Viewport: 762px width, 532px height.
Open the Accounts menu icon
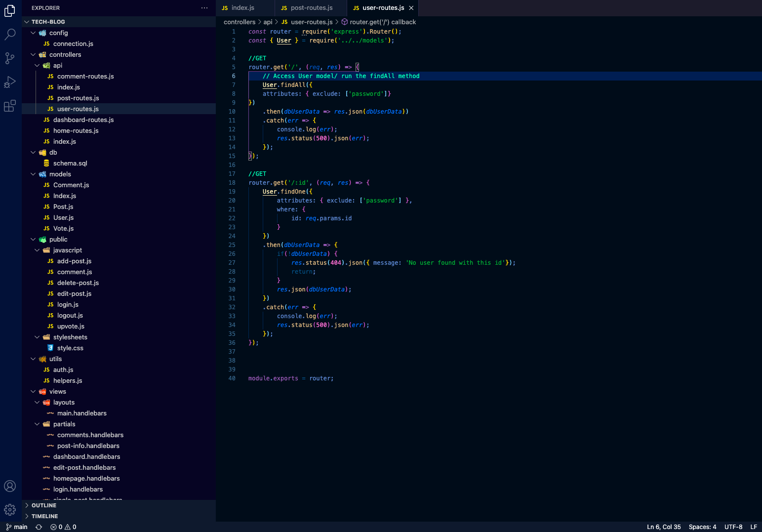pyautogui.click(x=10, y=486)
